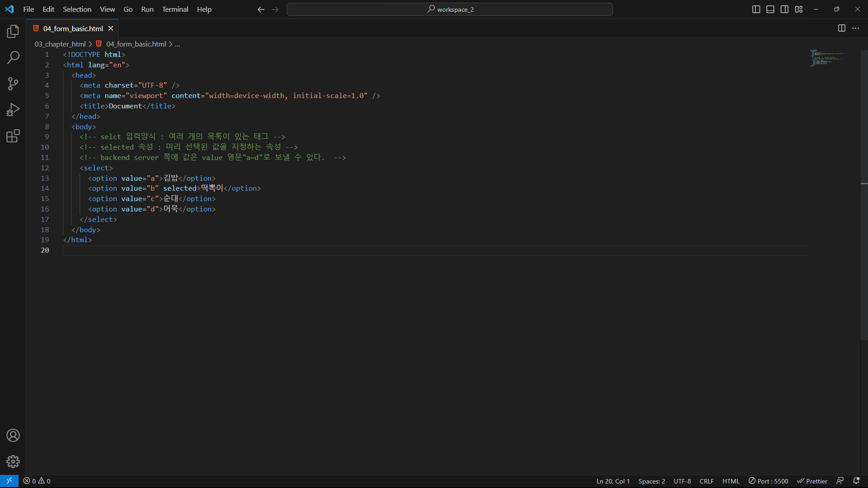The image size is (868, 488).
Task: Open Source Control view
Action: (x=13, y=84)
